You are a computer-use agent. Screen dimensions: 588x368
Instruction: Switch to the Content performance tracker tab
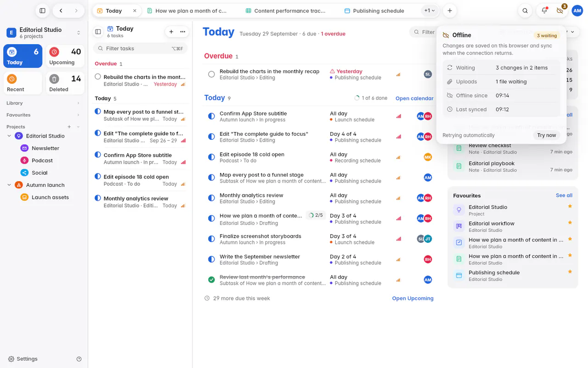click(289, 11)
